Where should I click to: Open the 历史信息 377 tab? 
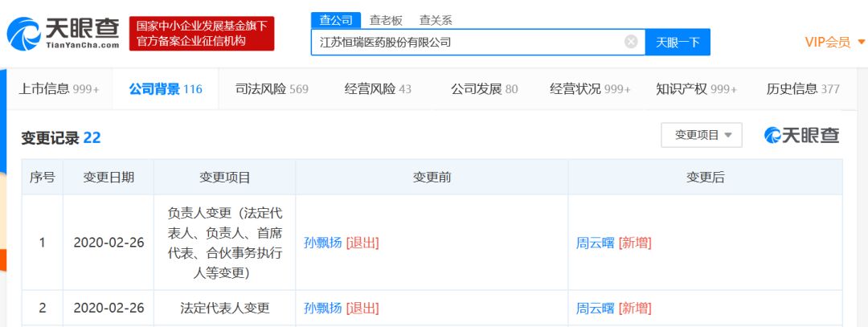point(803,88)
